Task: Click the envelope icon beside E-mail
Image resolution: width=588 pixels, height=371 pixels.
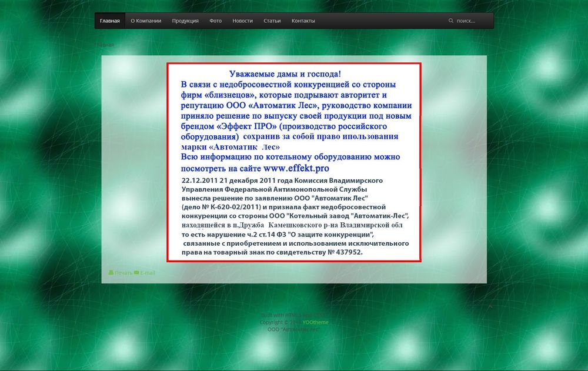Action: [136, 272]
